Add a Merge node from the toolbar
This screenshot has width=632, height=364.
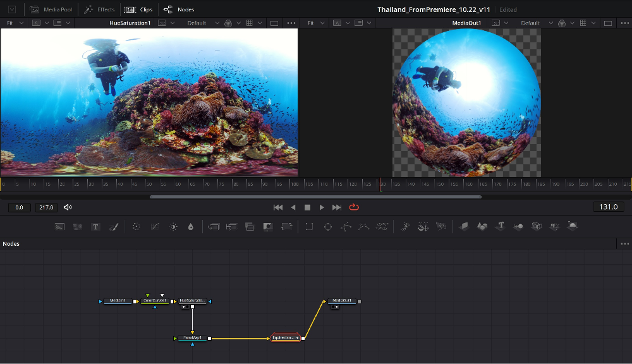[x=215, y=226]
